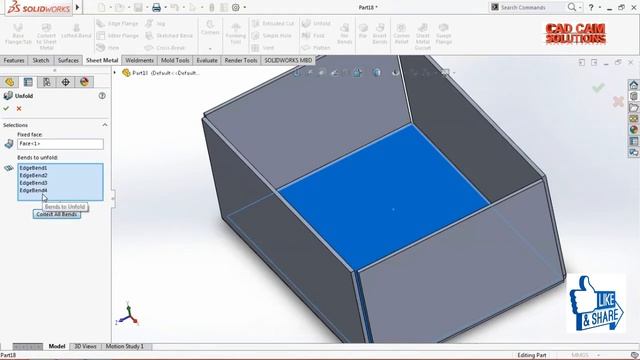Click the Convert to Sheet Metal tool
640x360 pixels.
[x=46, y=36]
